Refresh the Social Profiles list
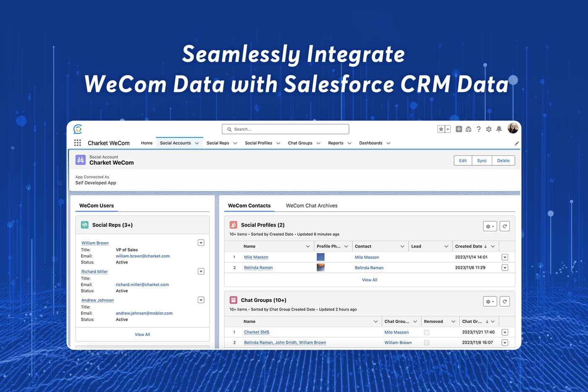588x392 pixels. coord(505,226)
